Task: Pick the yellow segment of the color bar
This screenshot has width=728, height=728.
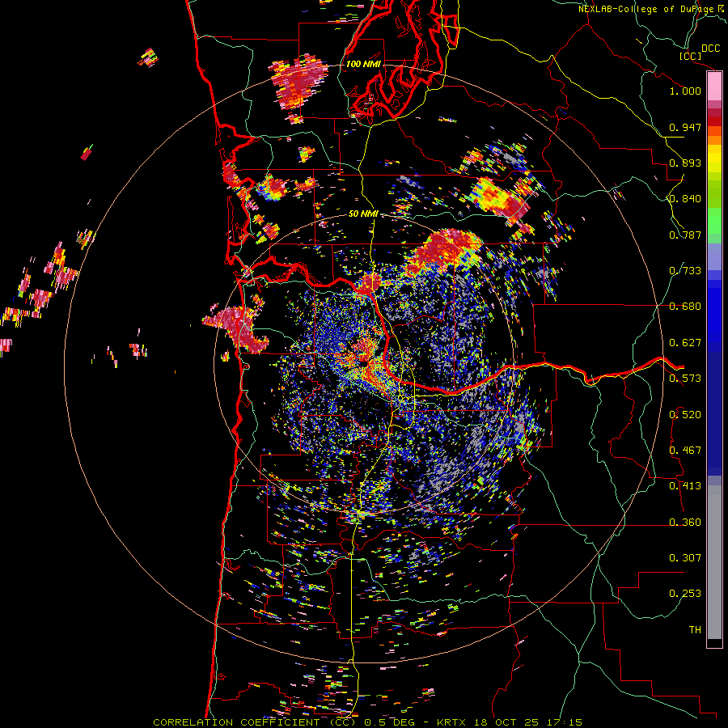Action: point(714,159)
